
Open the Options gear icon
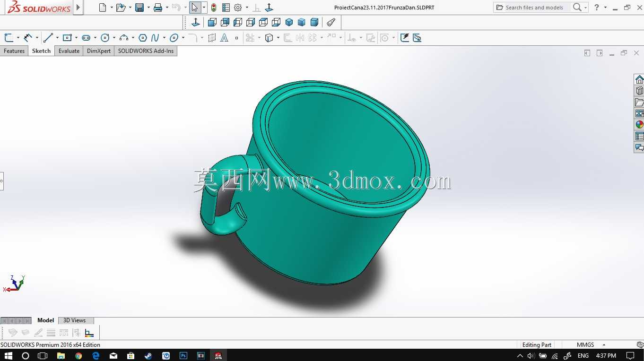coord(238,8)
